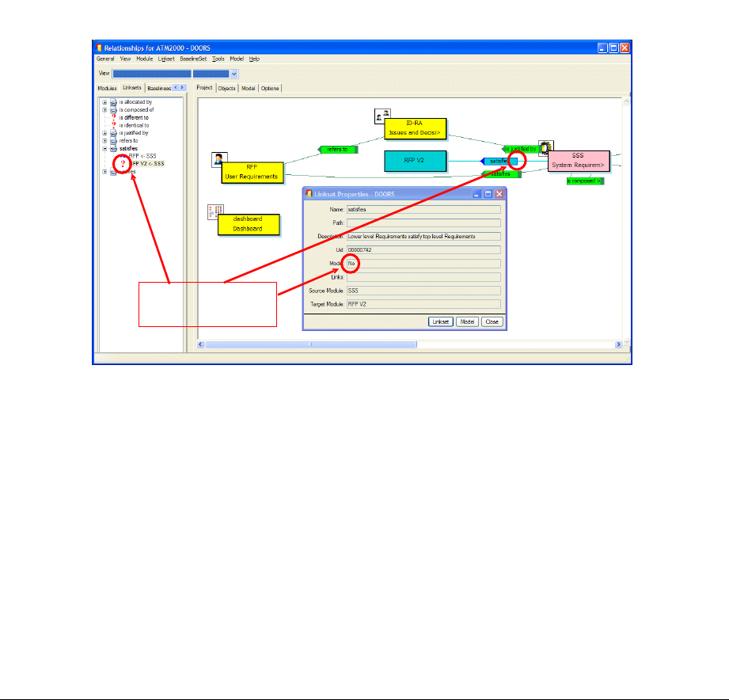Viewport: 729px width, 700px height.
Task: Click the two-users icon on the ID-RA module
Action: click(382, 116)
